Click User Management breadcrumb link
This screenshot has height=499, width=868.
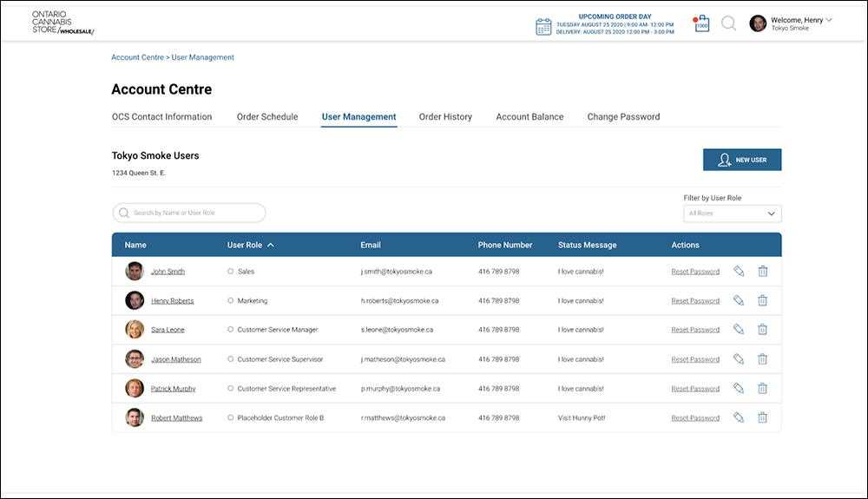202,57
